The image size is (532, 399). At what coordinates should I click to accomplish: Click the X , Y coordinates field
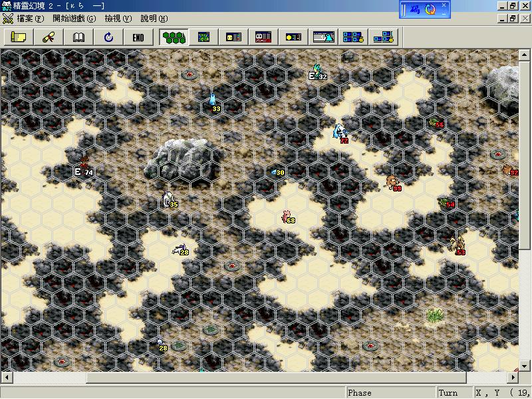tap(502, 393)
